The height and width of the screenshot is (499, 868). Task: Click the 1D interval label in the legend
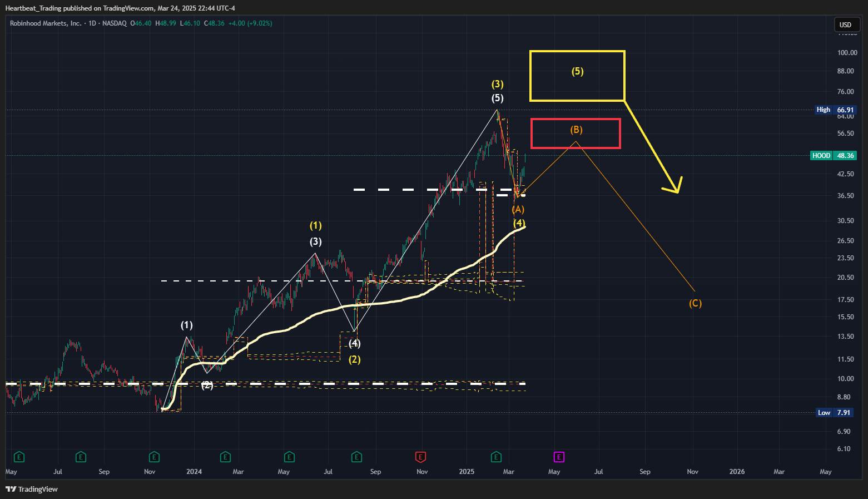tap(92, 23)
